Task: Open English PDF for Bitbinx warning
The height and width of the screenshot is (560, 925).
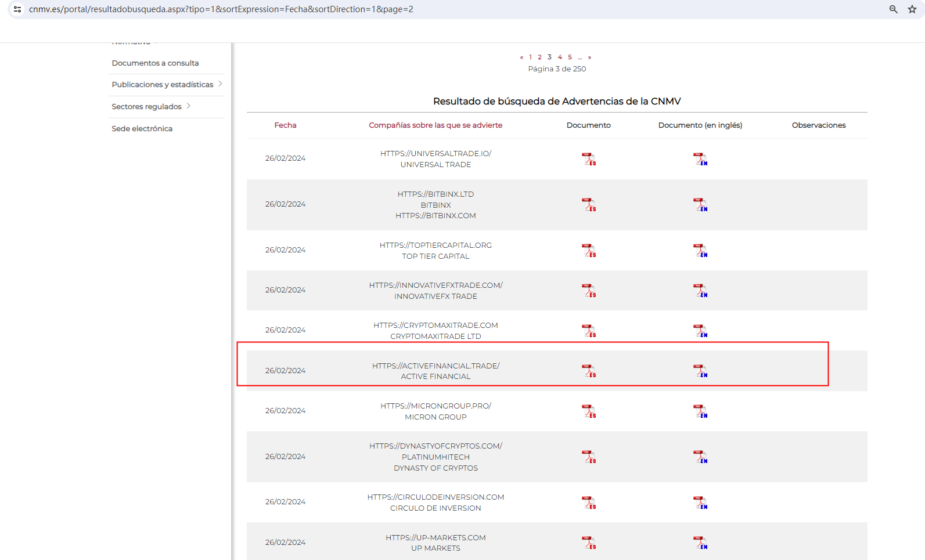Action: 700,205
